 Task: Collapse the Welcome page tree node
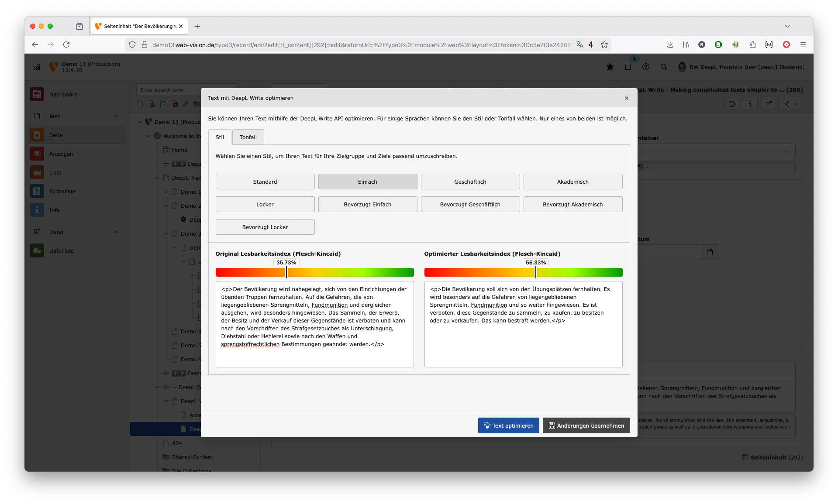pyautogui.click(x=148, y=136)
